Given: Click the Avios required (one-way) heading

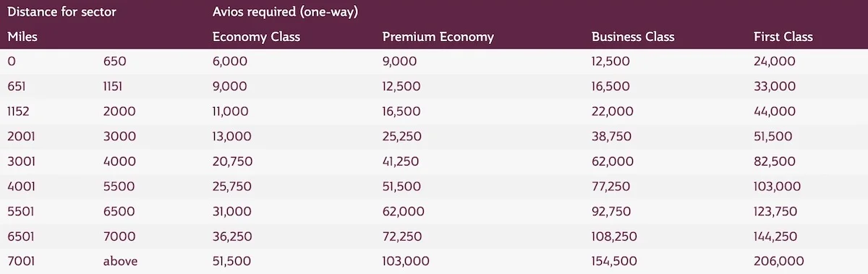Looking at the screenshot, I should coord(286,12).
